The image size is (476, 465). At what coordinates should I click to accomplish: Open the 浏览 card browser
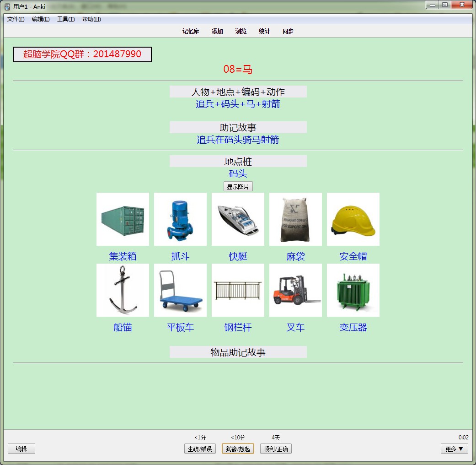pos(241,31)
